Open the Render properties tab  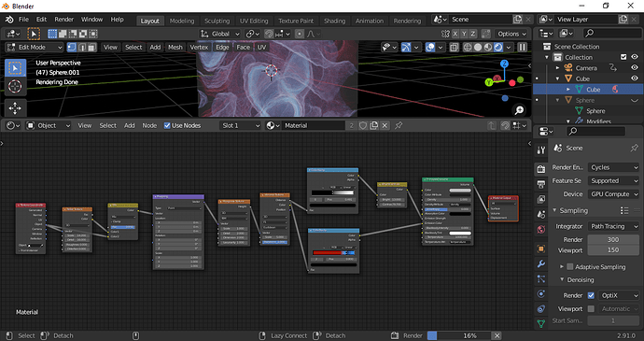[x=541, y=169]
